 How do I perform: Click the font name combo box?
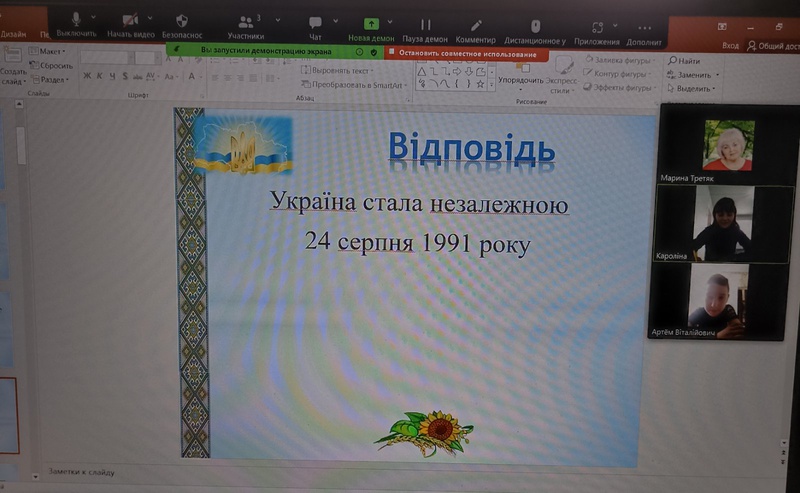pyautogui.click(x=107, y=58)
